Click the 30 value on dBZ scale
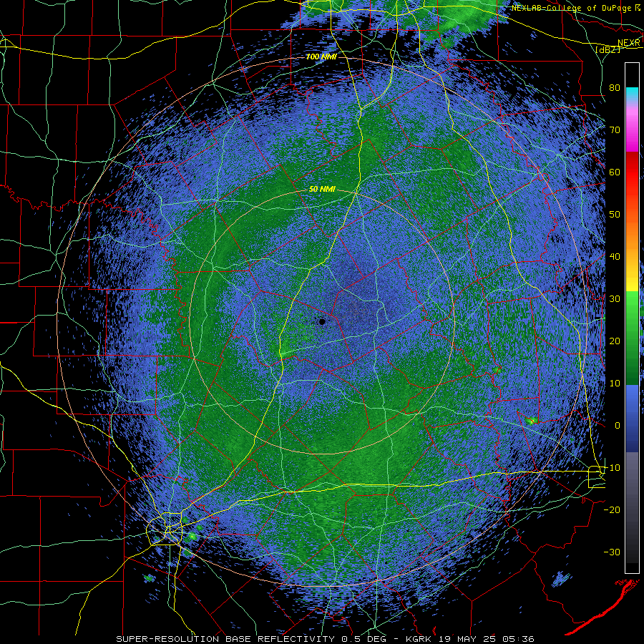This screenshot has height=644, width=644. click(615, 299)
